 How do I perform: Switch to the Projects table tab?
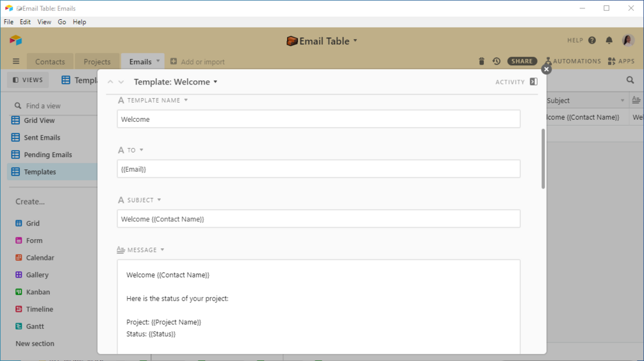(x=97, y=62)
